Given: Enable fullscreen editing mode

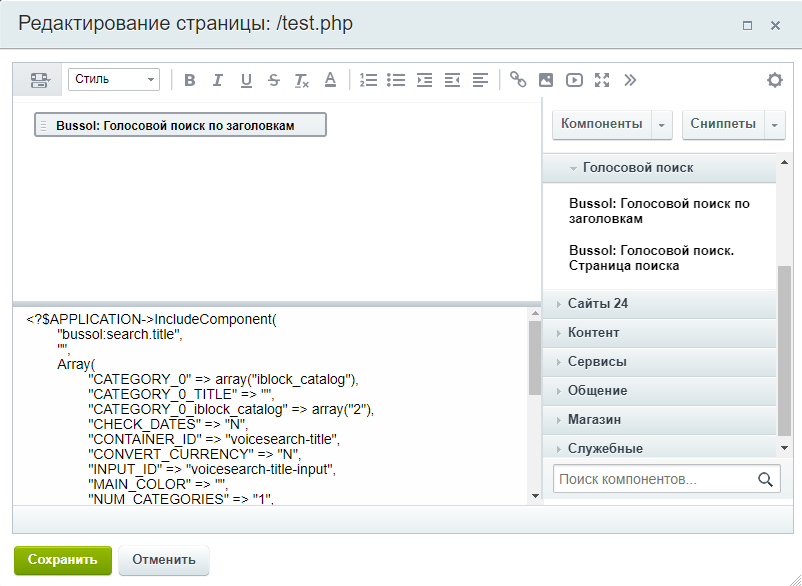Looking at the screenshot, I should pos(602,80).
